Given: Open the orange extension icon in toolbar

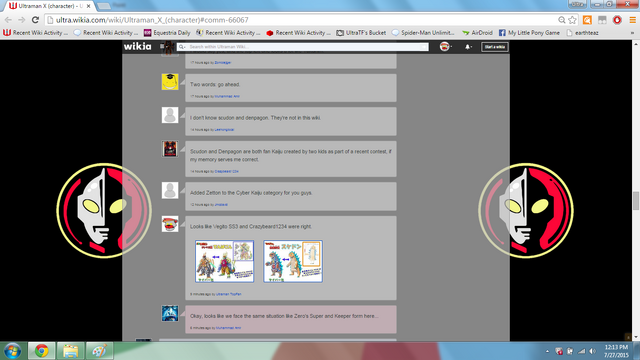Looking at the screenshot, I should (587, 20).
